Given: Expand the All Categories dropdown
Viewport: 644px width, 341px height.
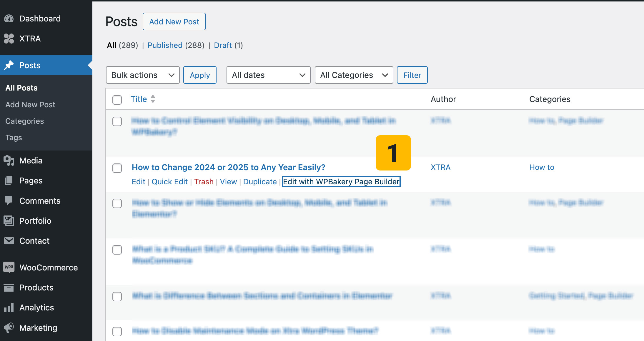Looking at the screenshot, I should pos(354,75).
